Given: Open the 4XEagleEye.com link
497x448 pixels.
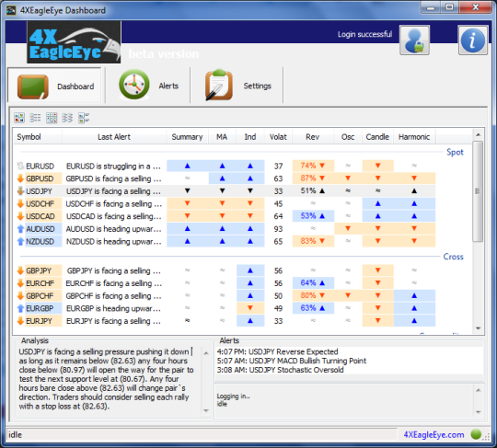Looking at the screenshot, I should [433, 435].
